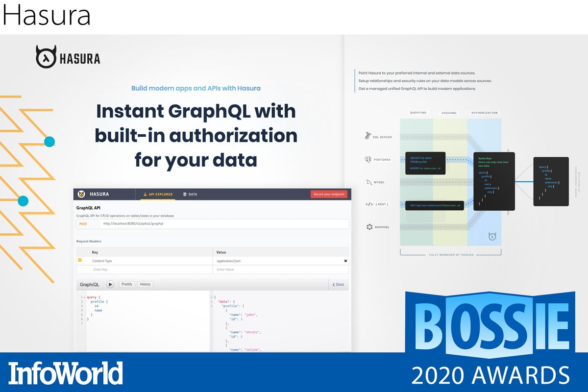The width and height of the screenshot is (588, 392).
Task: Click the Hasura logo in the console header
Action: click(x=82, y=194)
